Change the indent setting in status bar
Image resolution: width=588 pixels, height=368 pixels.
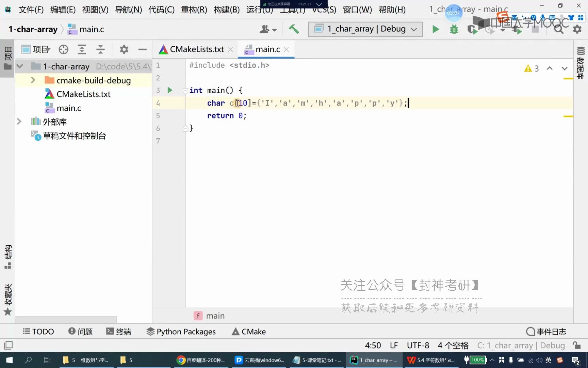coord(453,346)
